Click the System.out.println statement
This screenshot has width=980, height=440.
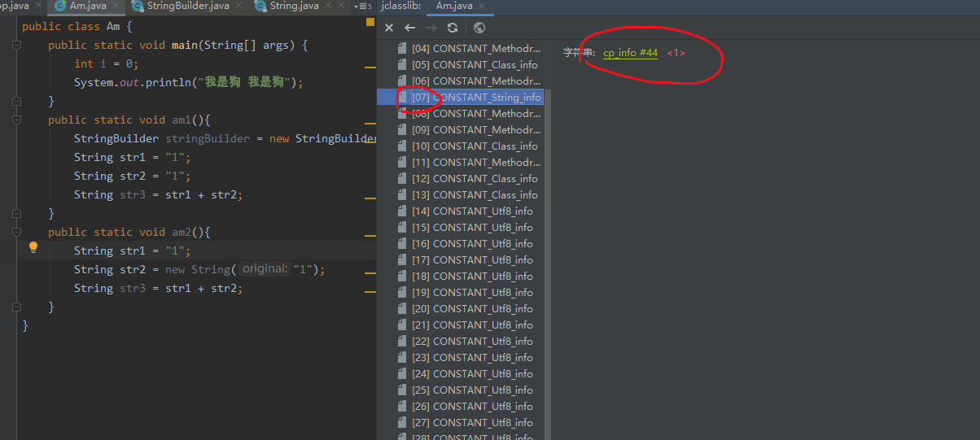point(188,82)
